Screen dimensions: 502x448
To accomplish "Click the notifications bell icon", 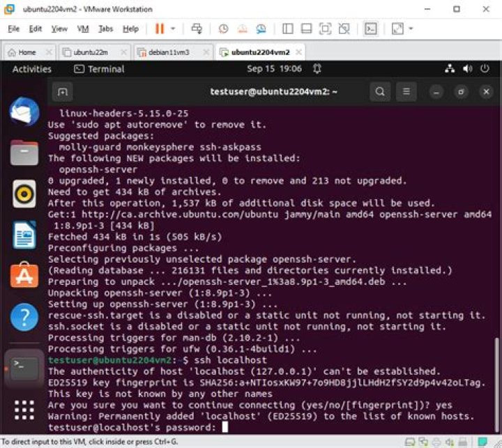I will [x=317, y=68].
